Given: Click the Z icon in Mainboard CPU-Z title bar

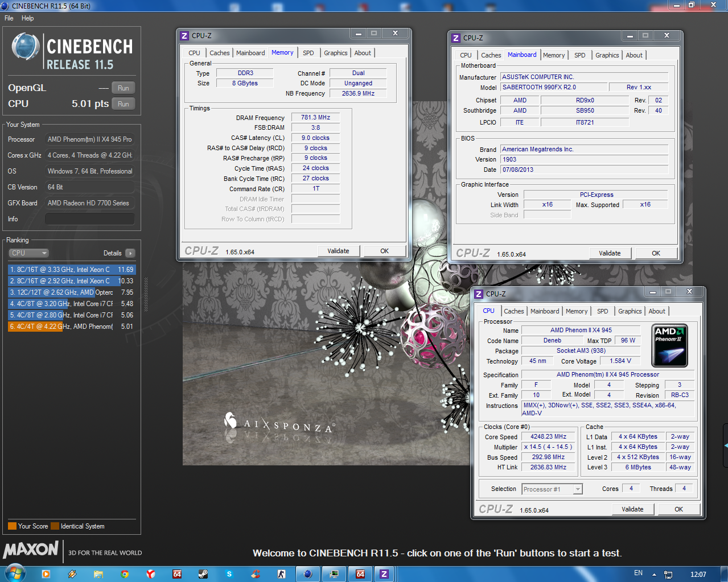Looking at the screenshot, I should click(x=456, y=38).
